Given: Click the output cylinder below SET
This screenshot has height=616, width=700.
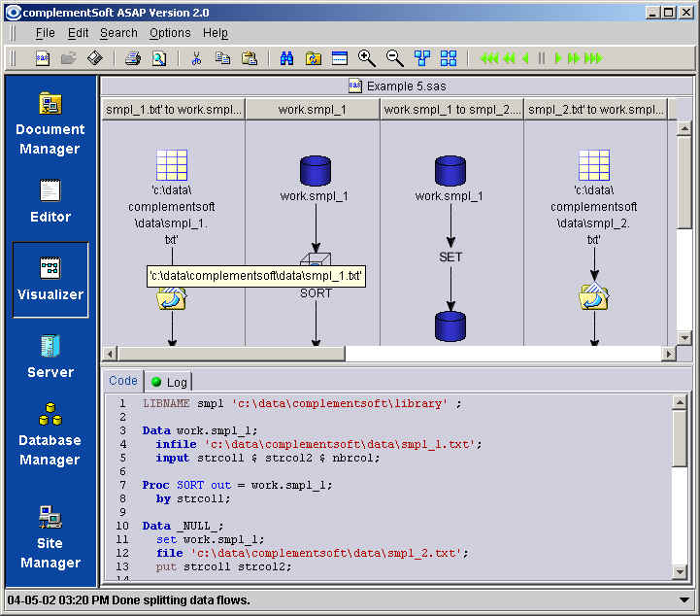Looking at the screenshot, I should pyautogui.click(x=450, y=326).
